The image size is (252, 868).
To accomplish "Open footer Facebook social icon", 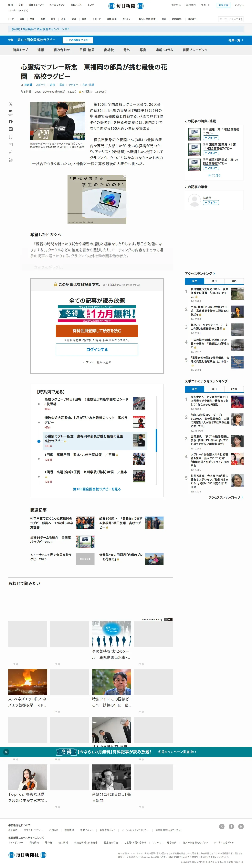I will [231, 826].
